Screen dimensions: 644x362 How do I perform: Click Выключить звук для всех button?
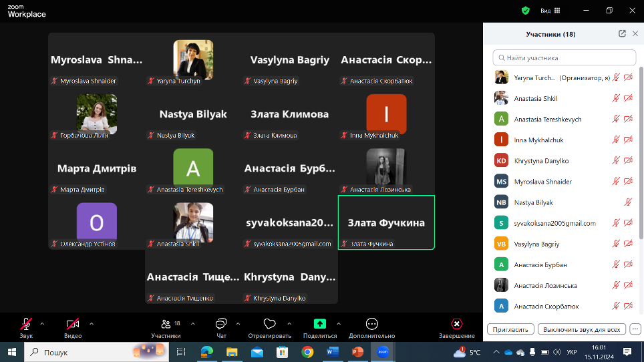point(582,329)
